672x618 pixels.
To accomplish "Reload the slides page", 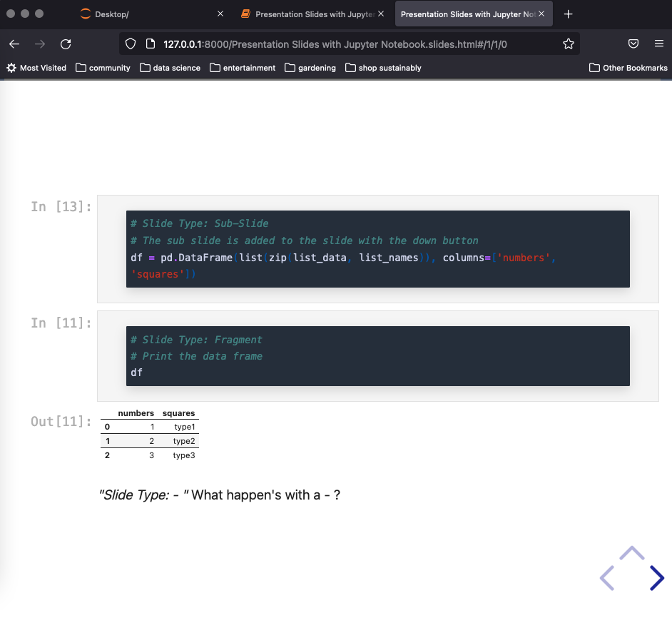I will click(66, 44).
